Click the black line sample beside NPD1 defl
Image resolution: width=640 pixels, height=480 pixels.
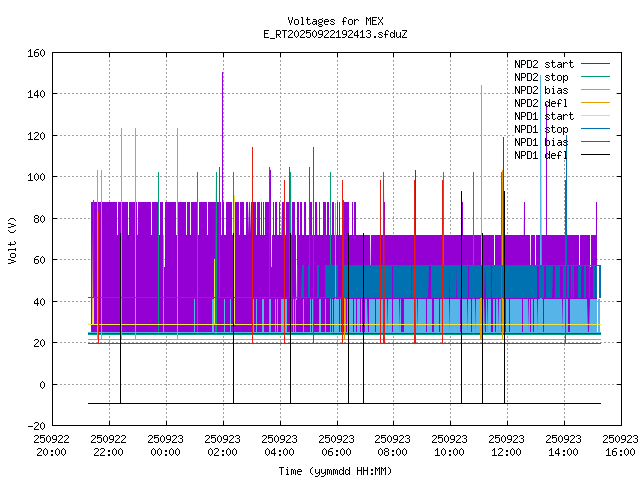(592, 155)
